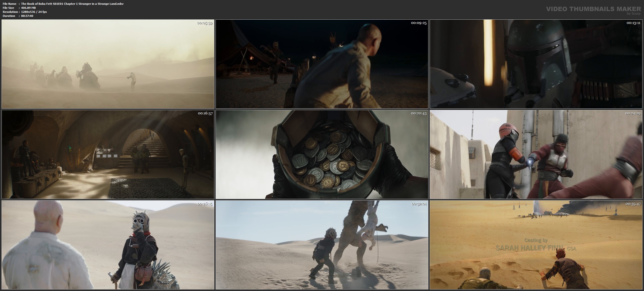
Task: Click the 00:20:43 timestamp label
Action: tap(419, 113)
